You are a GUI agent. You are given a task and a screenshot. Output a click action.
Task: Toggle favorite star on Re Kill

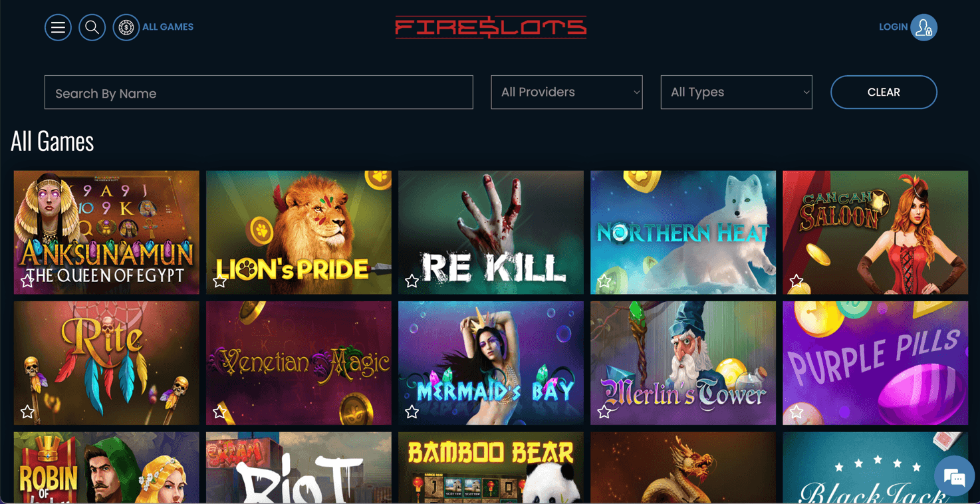click(412, 281)
